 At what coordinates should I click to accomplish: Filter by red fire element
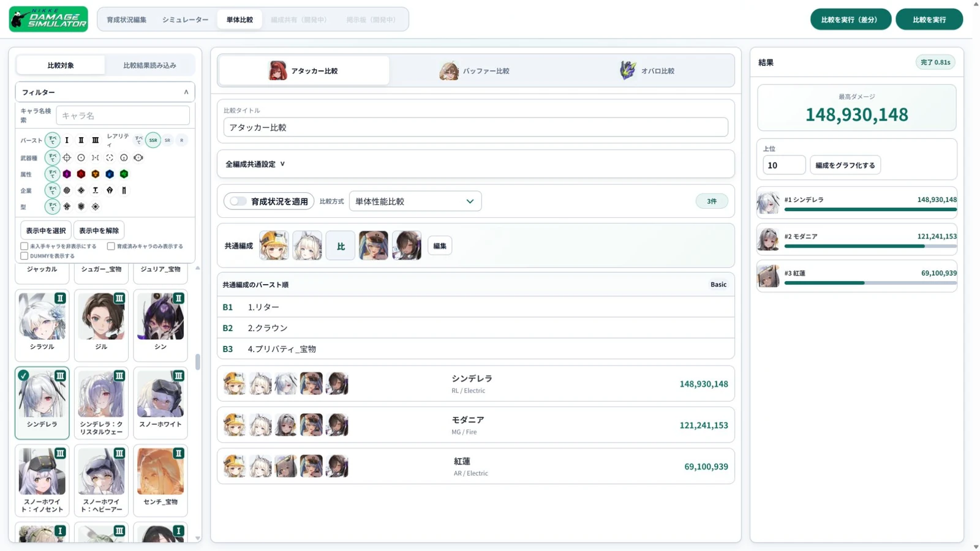click(x=81, y=174)
